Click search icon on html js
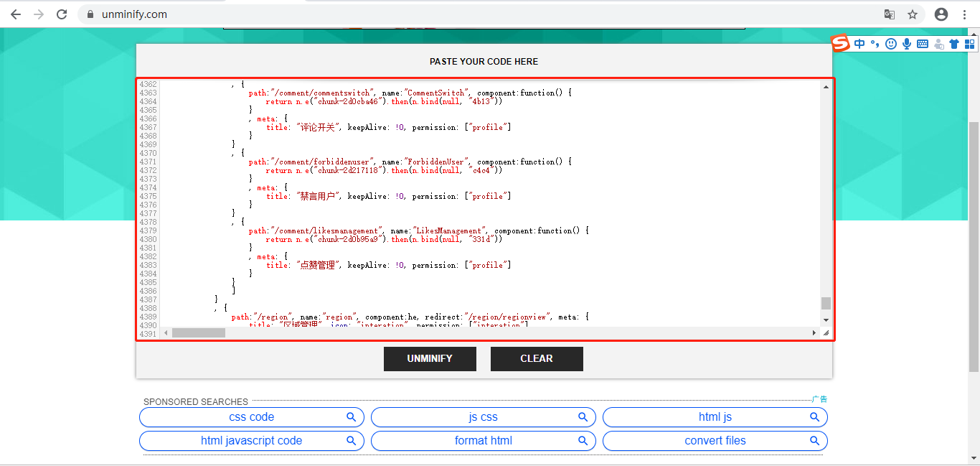 [x=815, y=417]
